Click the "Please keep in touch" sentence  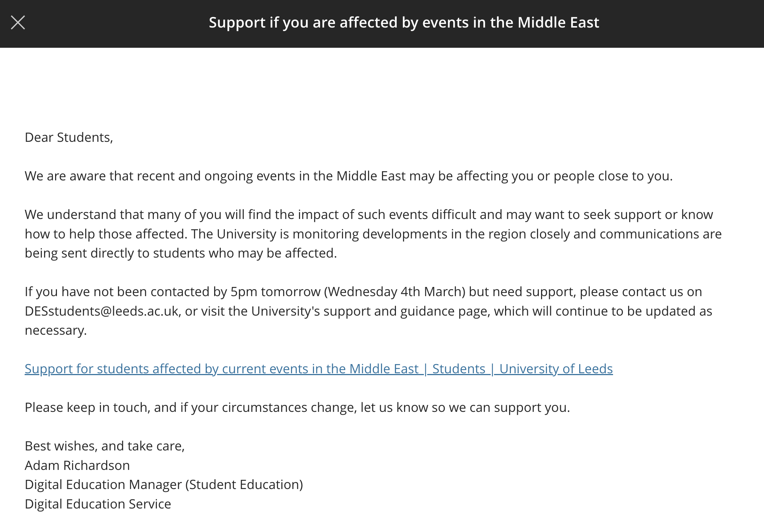(297, 407)
